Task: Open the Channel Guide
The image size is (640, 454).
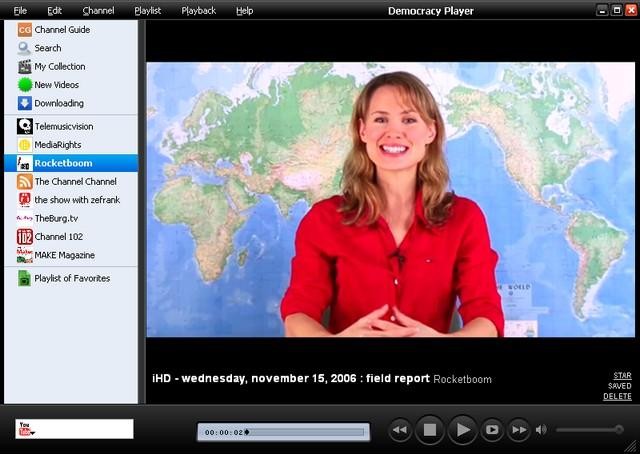Action: [x=61, y=30]
